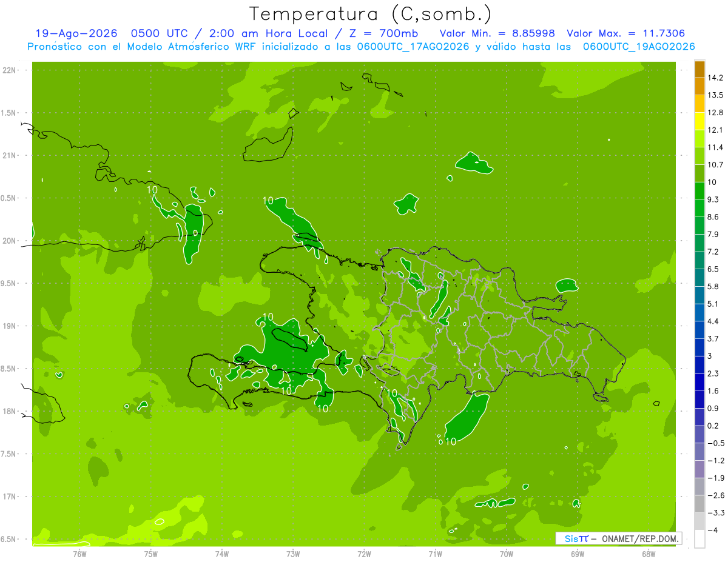
Task: Click the colorbar value "12.1"
Action: point(716,130)
